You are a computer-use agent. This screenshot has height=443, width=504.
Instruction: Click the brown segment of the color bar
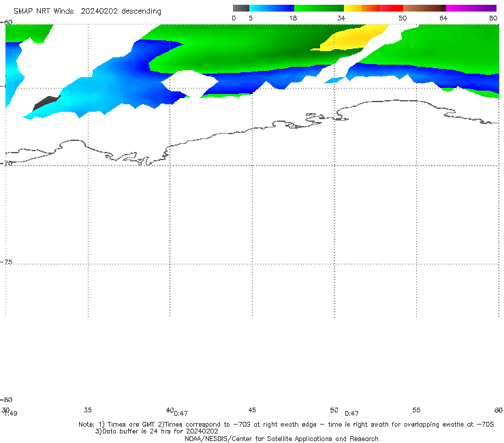pyautogui.click(x=424, y=8)
